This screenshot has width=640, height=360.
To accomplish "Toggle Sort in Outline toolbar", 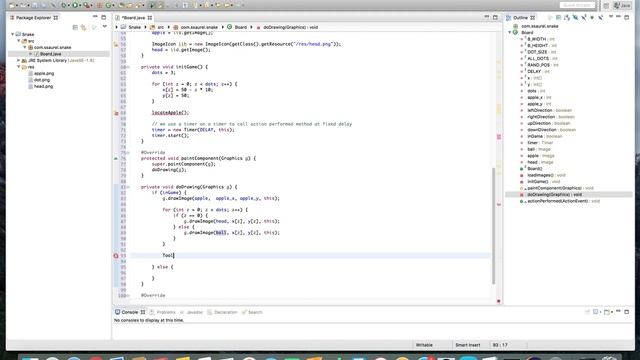I will [x=567, y=18].
